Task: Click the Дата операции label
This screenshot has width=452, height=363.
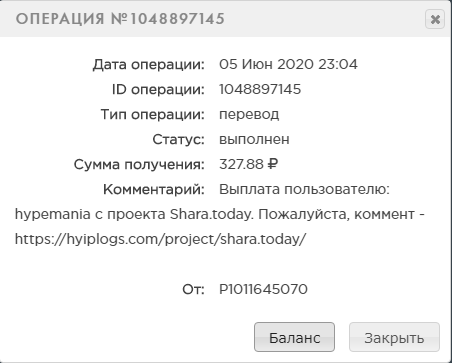Action: point(148,64)
